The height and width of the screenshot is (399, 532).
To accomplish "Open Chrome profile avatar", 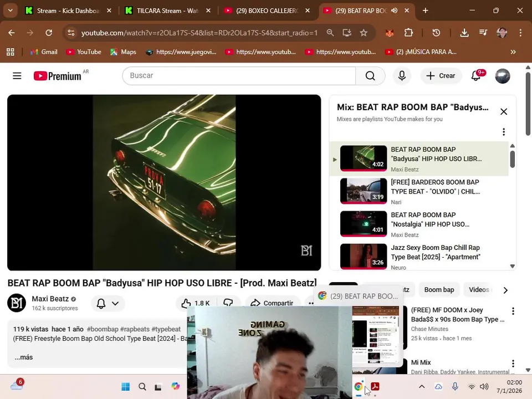I will pyautogui.click(x=502, y=33).
